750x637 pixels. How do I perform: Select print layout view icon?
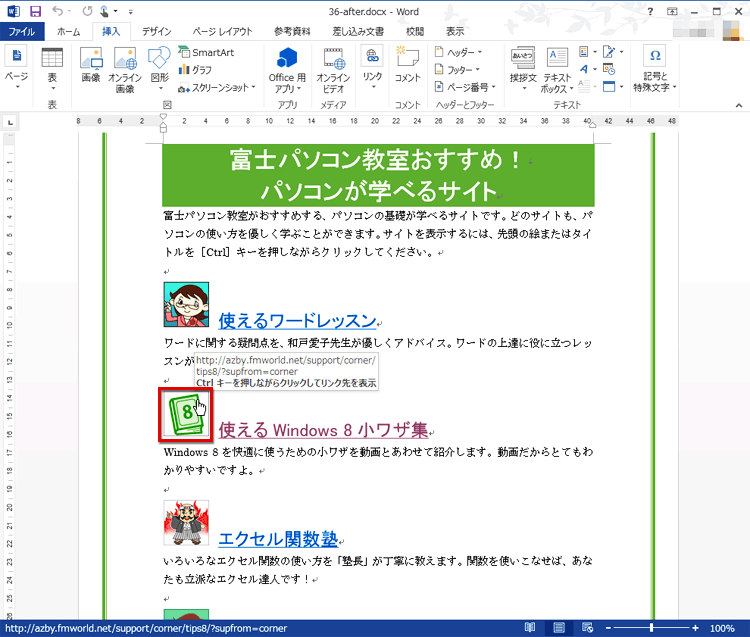[559, 627]
